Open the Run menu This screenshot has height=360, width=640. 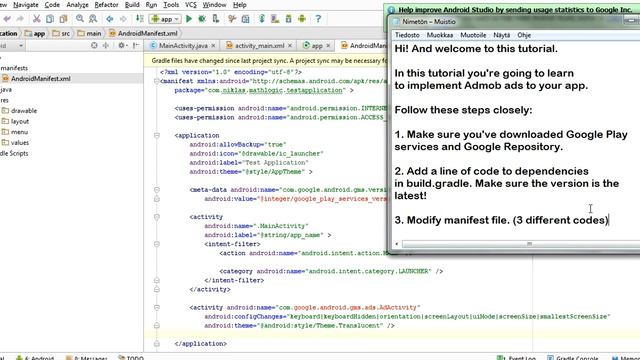[151, 5]
